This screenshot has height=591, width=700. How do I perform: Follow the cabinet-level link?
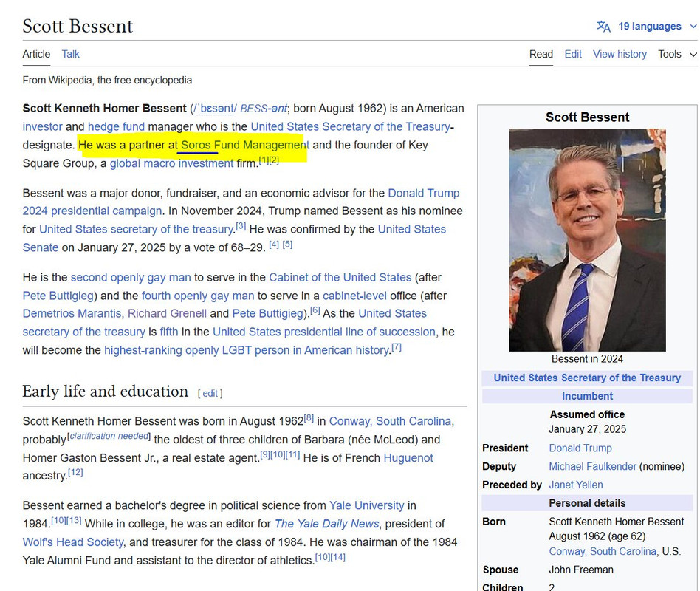(355, 295)
